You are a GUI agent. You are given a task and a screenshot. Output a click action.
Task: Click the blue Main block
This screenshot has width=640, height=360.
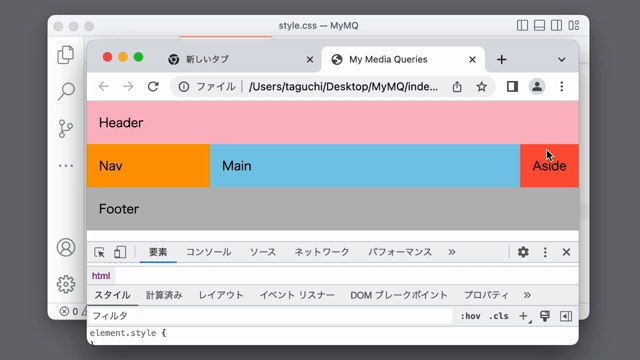tap(365, 166)
